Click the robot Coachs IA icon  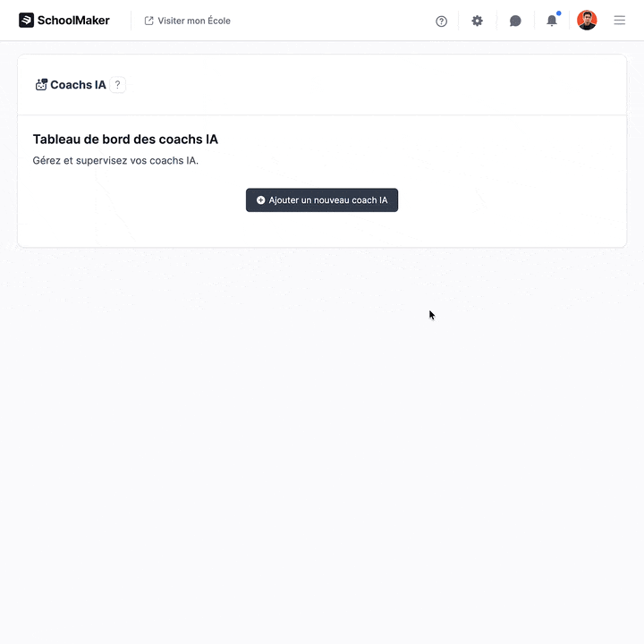click(41, 85)
